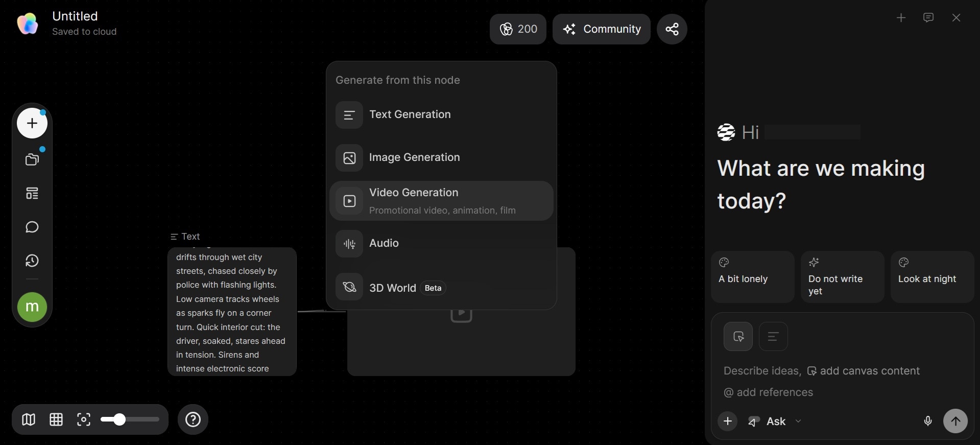
Task: Click the share icon button
Action: [x=672, y=29]
